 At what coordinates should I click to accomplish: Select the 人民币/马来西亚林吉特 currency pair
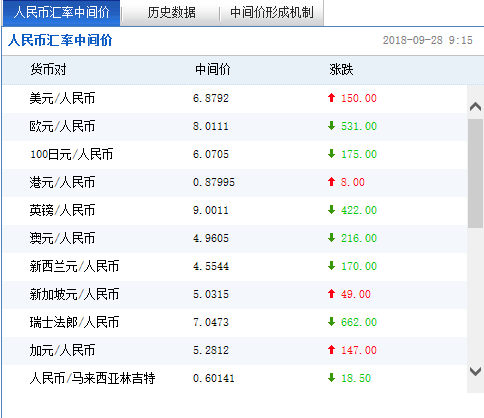click(x=92, y=378)
